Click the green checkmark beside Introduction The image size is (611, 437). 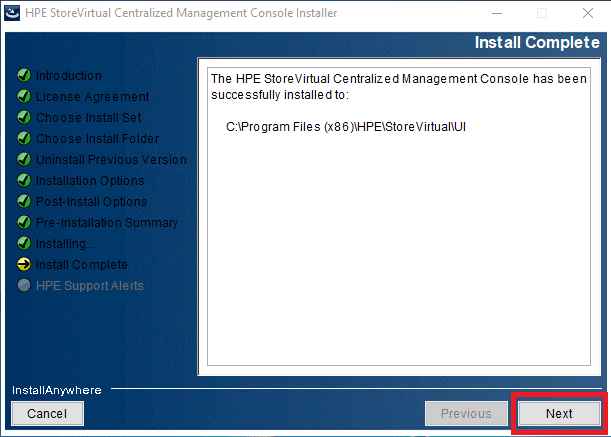(x=24, y=75)
